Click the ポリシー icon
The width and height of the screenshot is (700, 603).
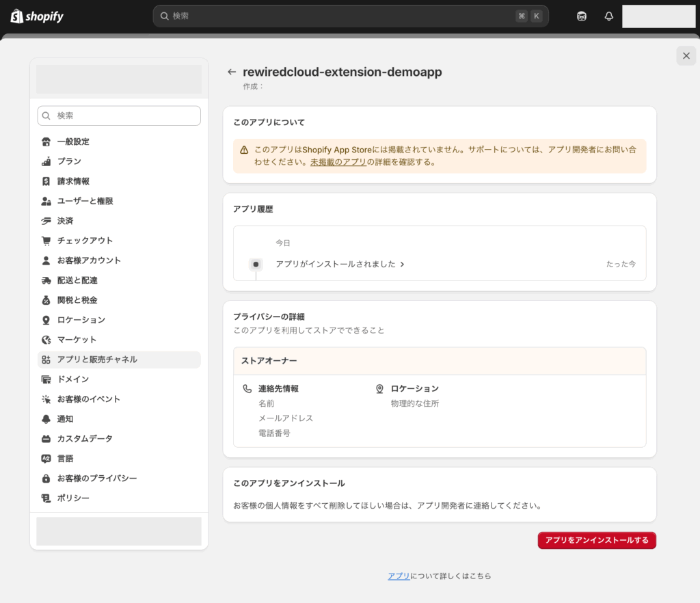pyautogui.click(x=46, y=498)
